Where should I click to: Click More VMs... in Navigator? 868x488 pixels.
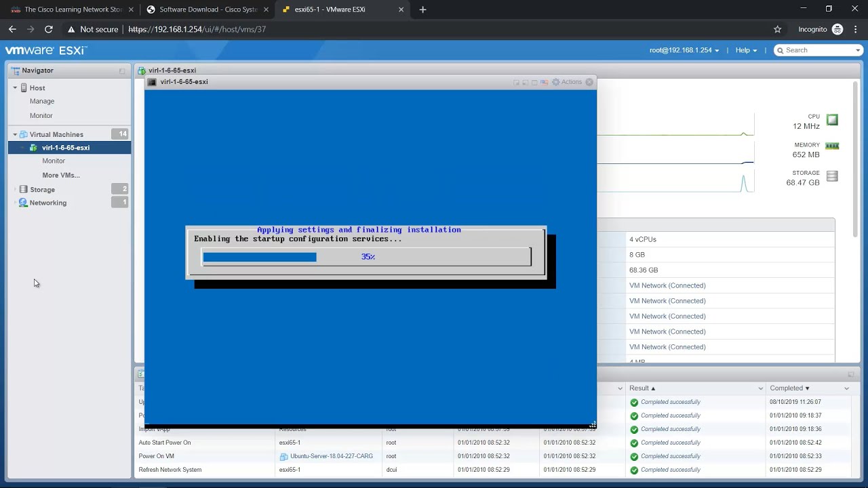pyautogui.click(x=61, y=175)
